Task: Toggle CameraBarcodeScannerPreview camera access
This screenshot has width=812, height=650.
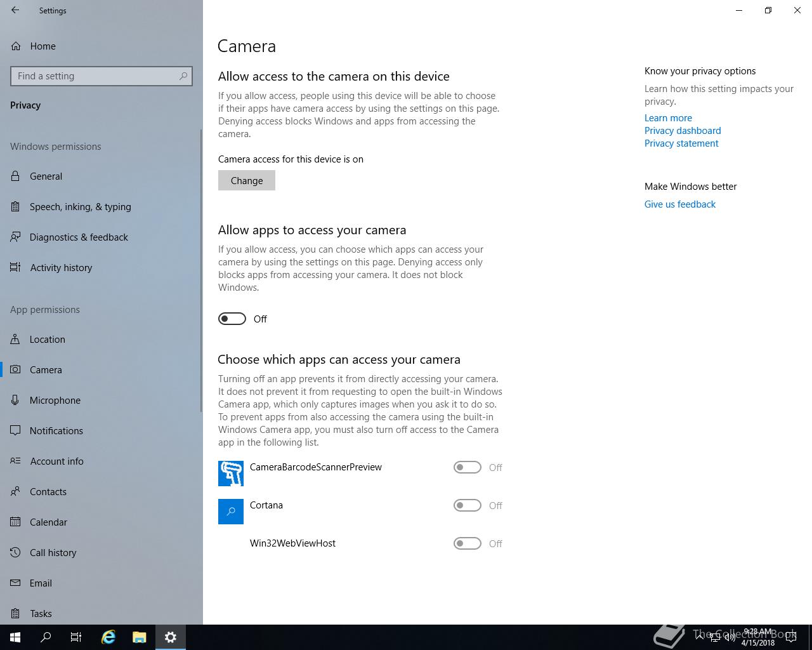Action: pos(468,467)
